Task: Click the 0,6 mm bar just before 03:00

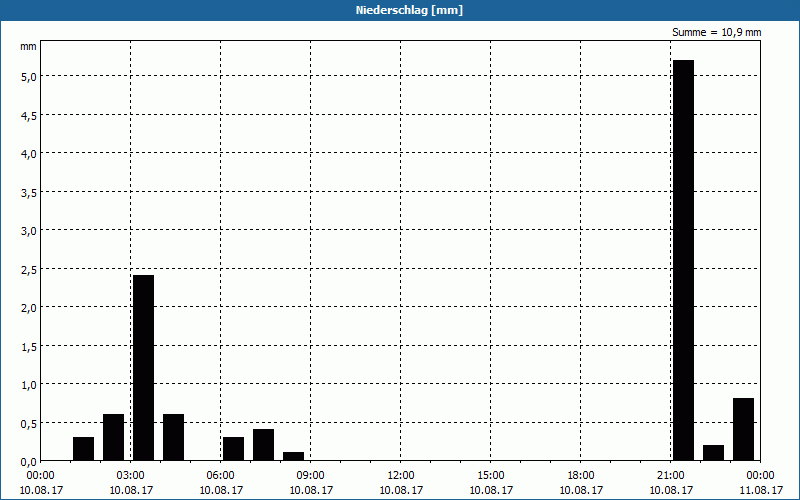Action: (x=113, y=437)
